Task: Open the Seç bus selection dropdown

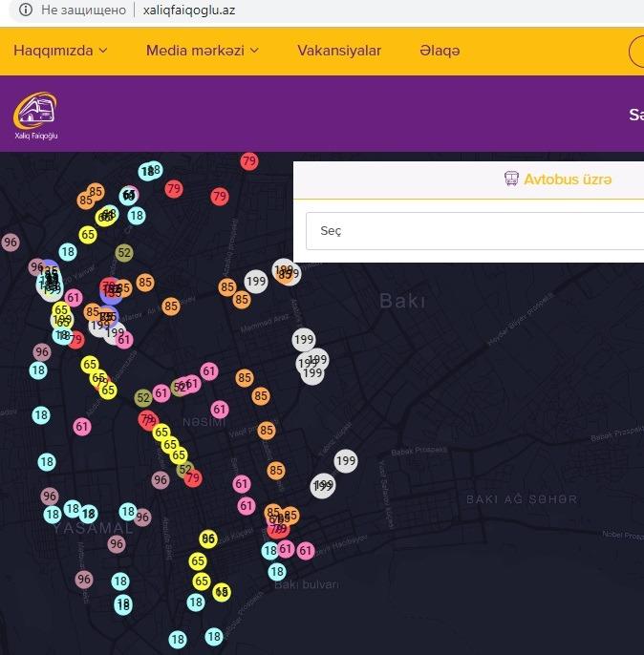Action: 475,231
